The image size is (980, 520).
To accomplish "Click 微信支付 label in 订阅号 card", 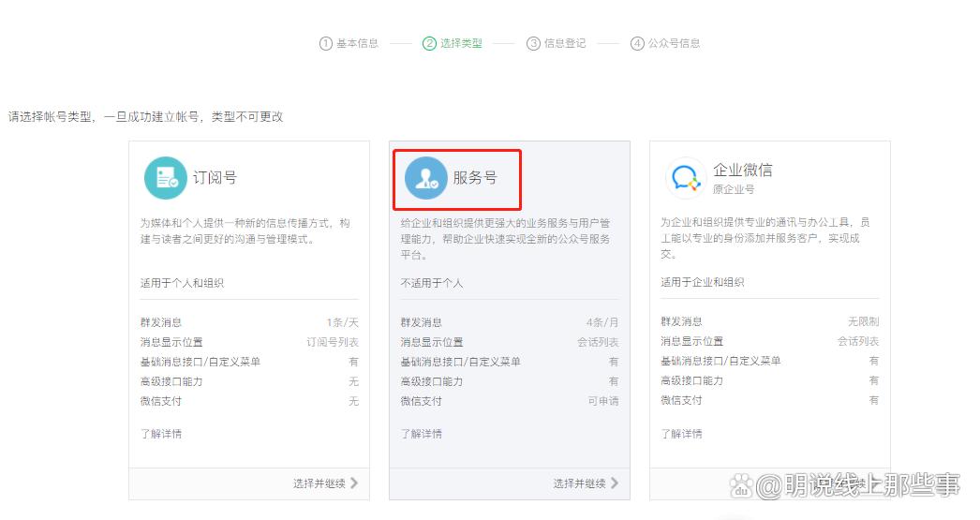I will click(x=160, y=401).
